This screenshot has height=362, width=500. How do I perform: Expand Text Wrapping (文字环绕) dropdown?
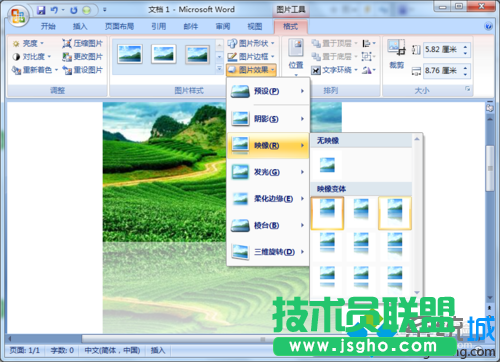pos(334,70)
